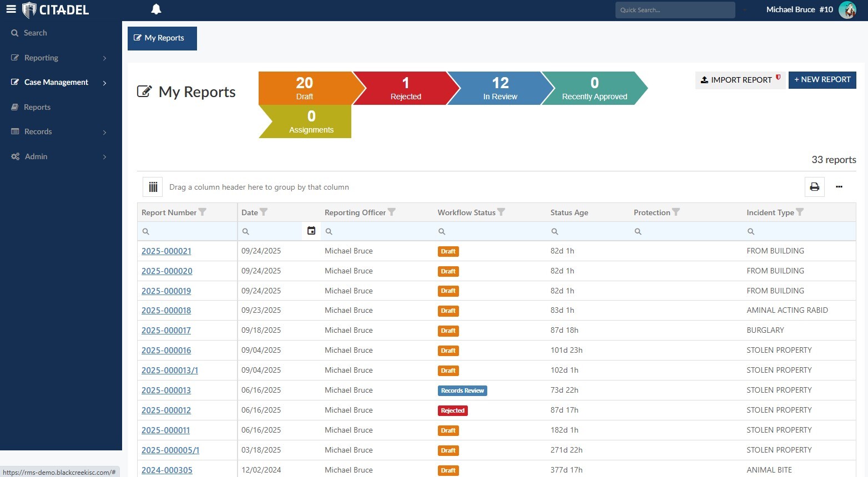Screen dimensions: 868x477
Task: Open Reports from the sidebar menu
Action: [37, 107]
